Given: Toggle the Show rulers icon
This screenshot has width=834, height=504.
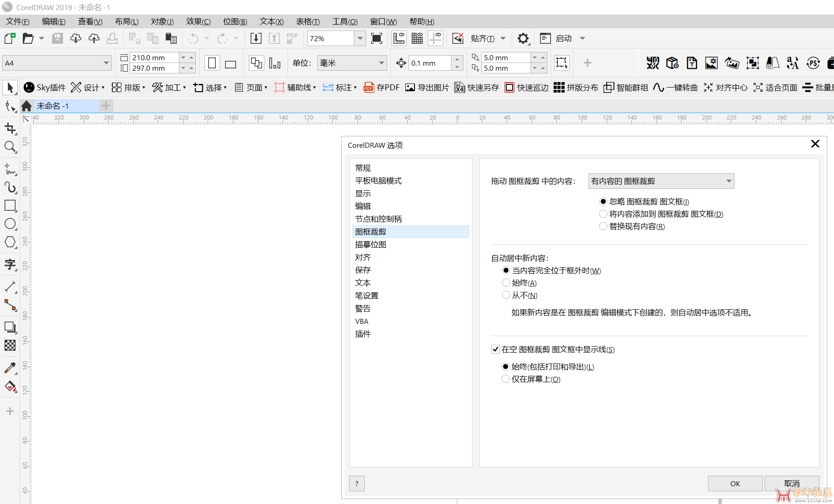Looking at the screenshot, I should click(399, 38).
